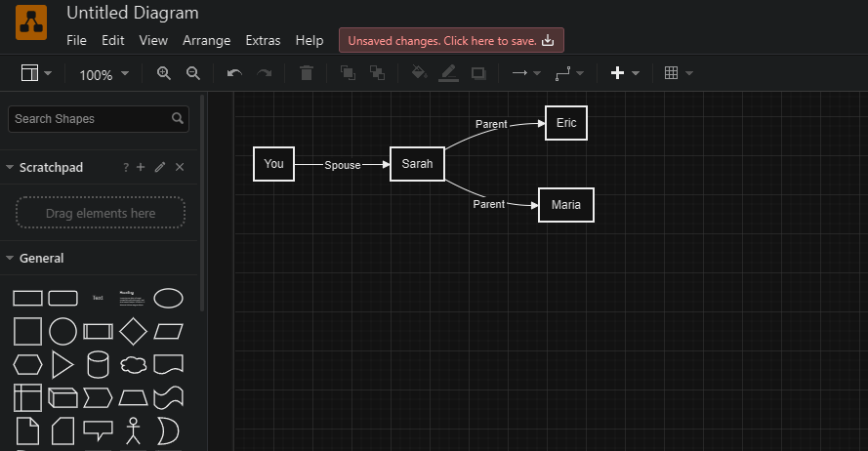
Task: Click the Unsaved changes save button
Action: [x=451, y=41]
